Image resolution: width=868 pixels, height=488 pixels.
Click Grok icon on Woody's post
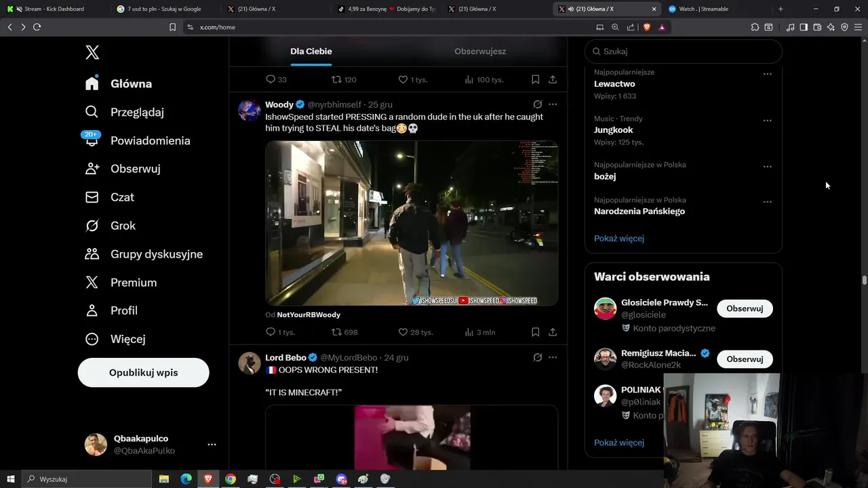537,104
